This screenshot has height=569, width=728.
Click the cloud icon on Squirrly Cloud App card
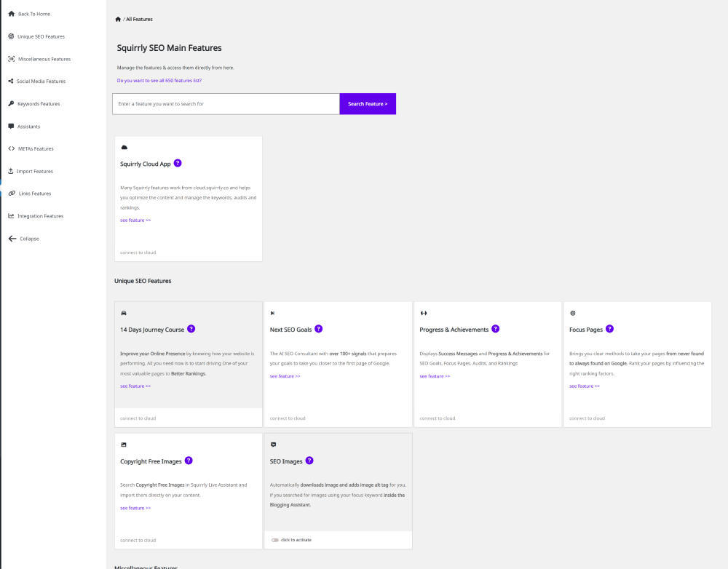click(124, 148)
